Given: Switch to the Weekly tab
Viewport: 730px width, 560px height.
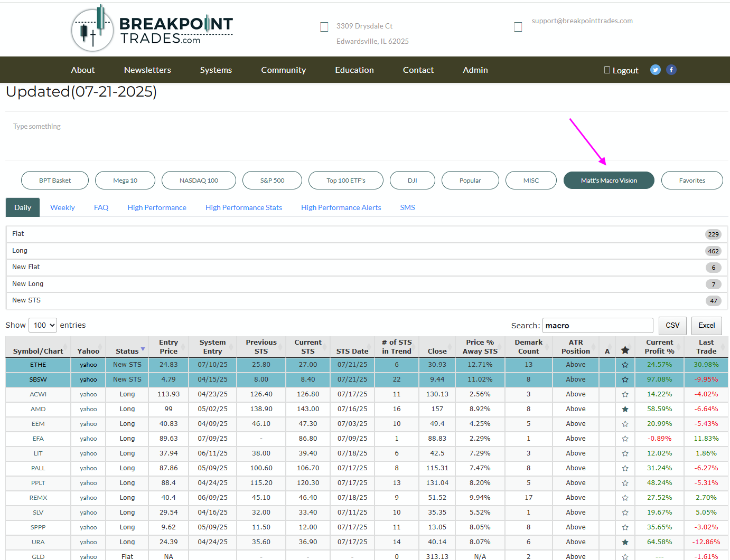Looking at the screenshot, I should [x=62, y=207].
